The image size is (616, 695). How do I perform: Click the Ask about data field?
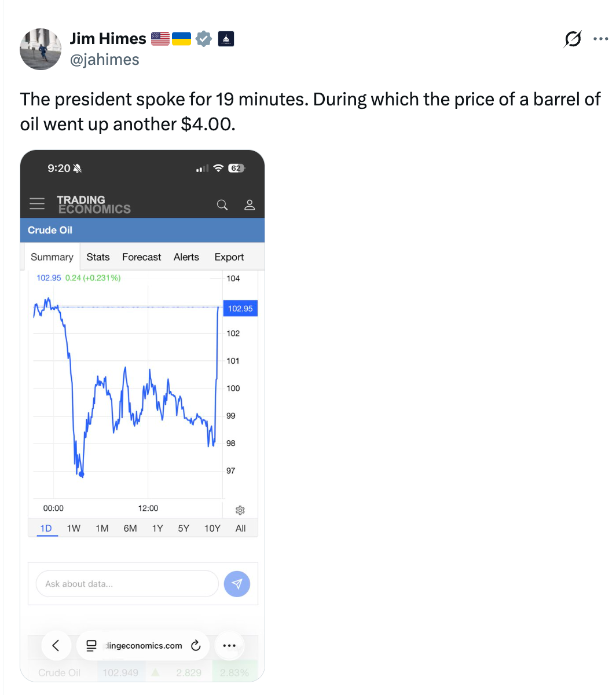[x=127, y=584]
